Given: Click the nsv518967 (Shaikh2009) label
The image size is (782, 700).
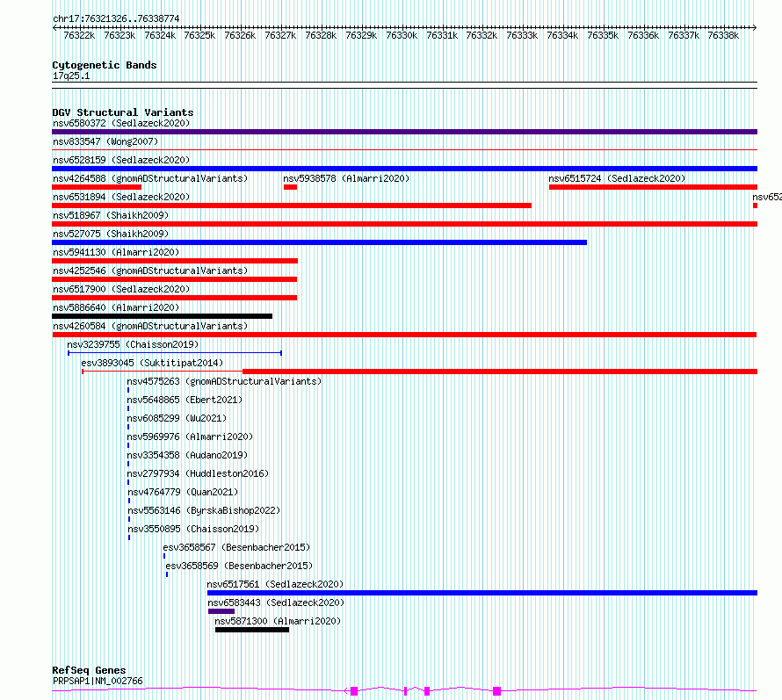Looking at the screenshot, I should 111,215.
